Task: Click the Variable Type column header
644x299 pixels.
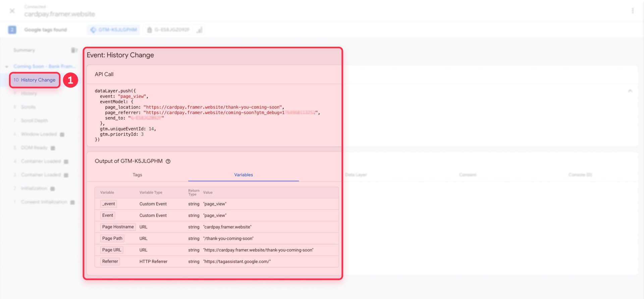Action: [151, 193]
